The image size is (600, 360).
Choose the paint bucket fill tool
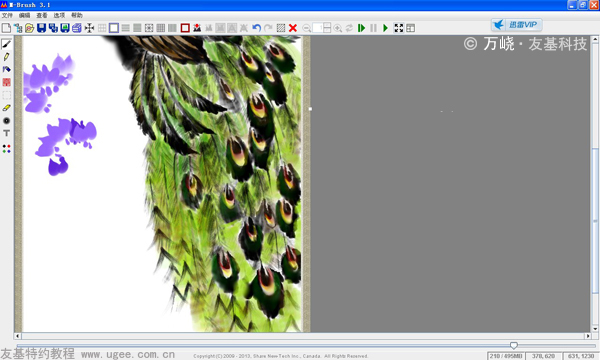pyautogui.click(x=7, y=69)
